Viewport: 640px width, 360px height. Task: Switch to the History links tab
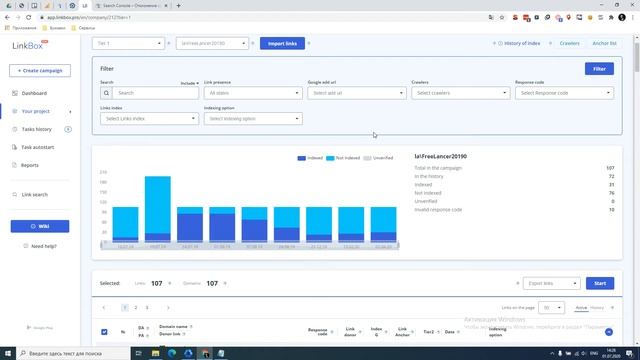(x=597, y=308)
